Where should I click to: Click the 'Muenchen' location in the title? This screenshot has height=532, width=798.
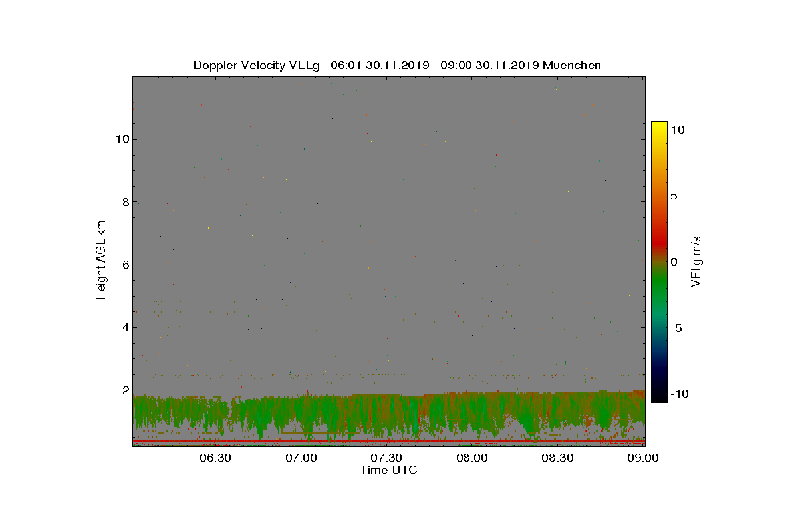pyautogui.click(x=572, y=65)
